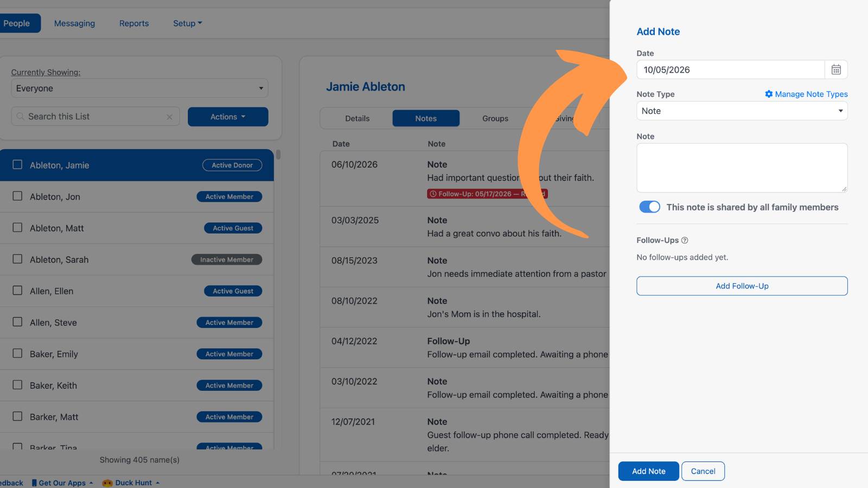
Task: Tick the checkbox beside Ableton, Jon
Action: point(17,196)
